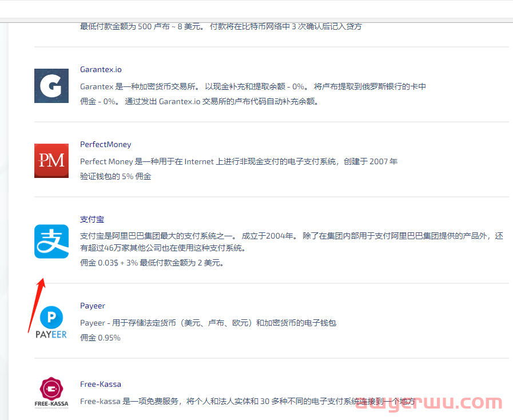Click text '佣金 0.95%'
513x420 pixels.
click(x=100, y=338)
